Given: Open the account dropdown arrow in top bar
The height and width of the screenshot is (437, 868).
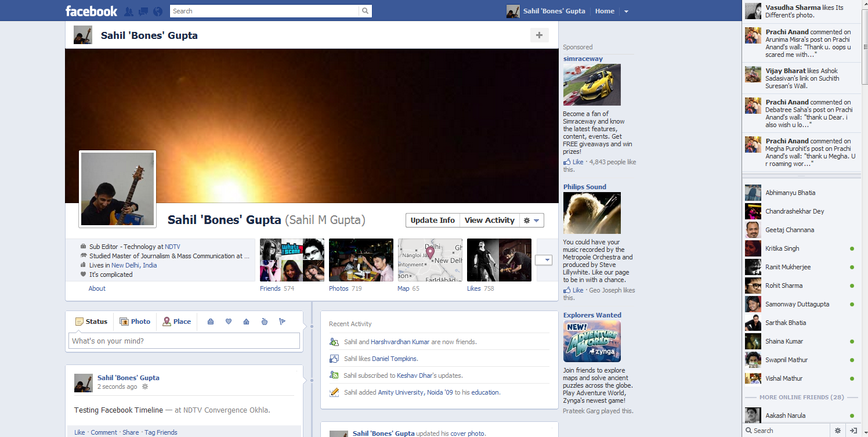Looking at the screenshot, I should tap(626, 11).
